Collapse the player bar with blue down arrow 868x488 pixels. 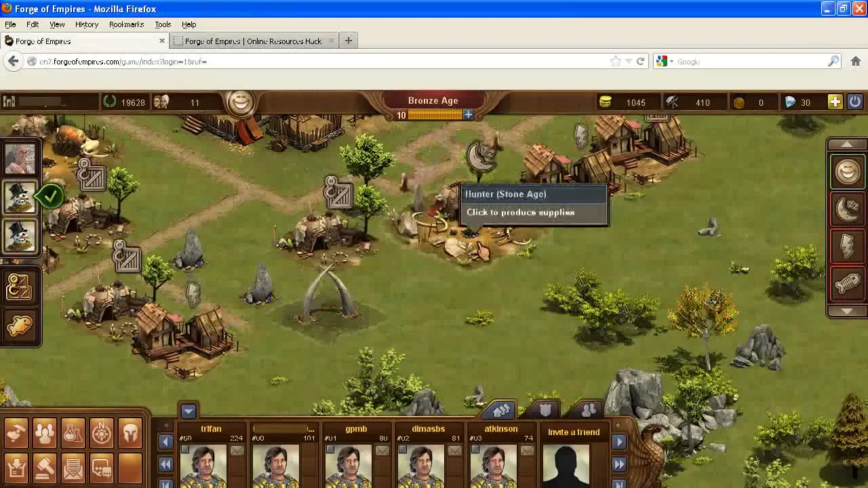click(189, 411)
